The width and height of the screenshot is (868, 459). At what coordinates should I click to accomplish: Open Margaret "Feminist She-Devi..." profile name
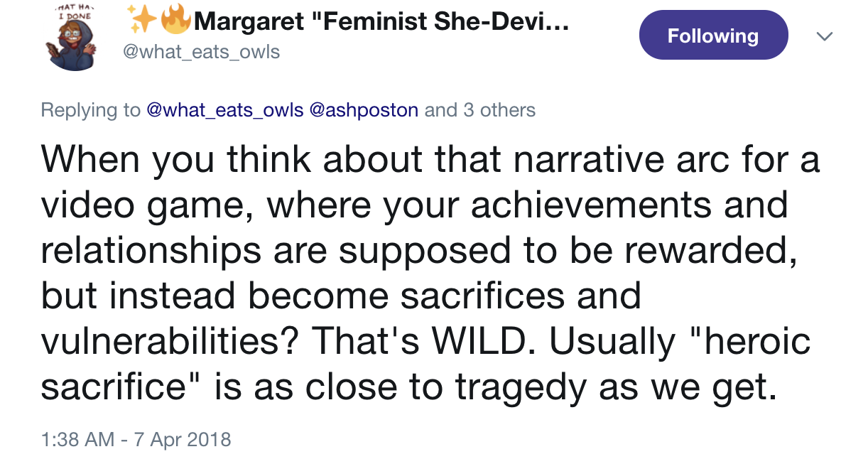[x=381, y=22]
